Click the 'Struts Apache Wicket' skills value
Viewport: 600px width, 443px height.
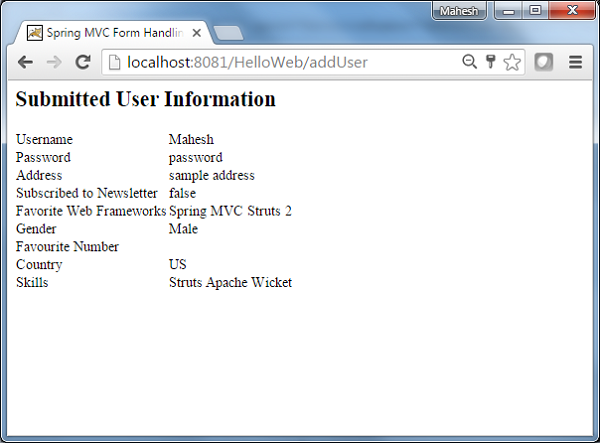230,283
